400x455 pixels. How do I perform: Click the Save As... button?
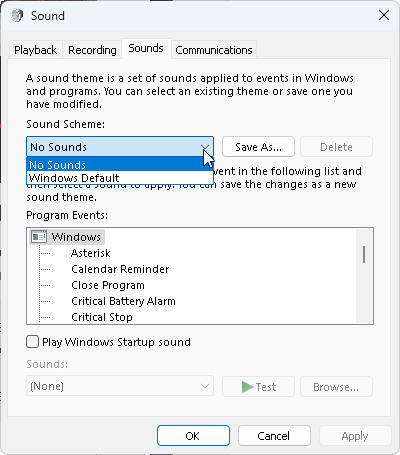pos(258,147)
